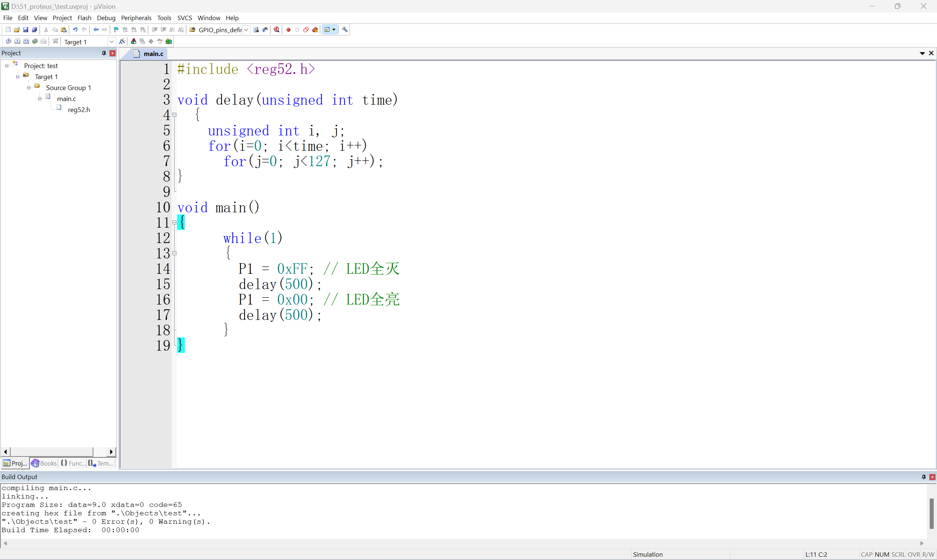Collapse the fold marker at line 11
The height and width of the screenshot is (560, 937).
pos(174,223)
